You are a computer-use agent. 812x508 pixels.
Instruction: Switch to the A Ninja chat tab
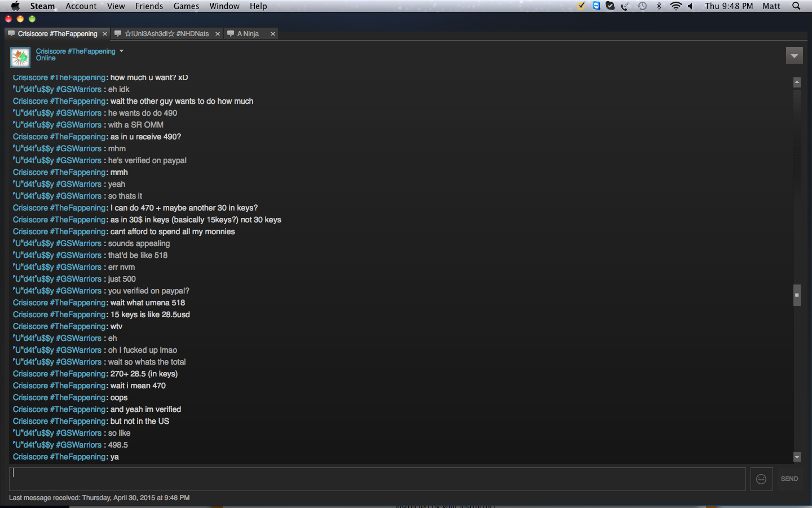(248, 34)
